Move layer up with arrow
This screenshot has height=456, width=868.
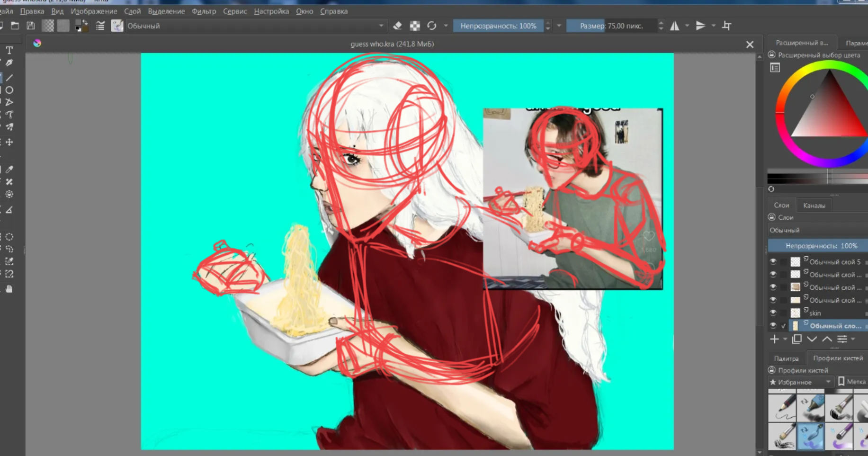tap(827, 339)
